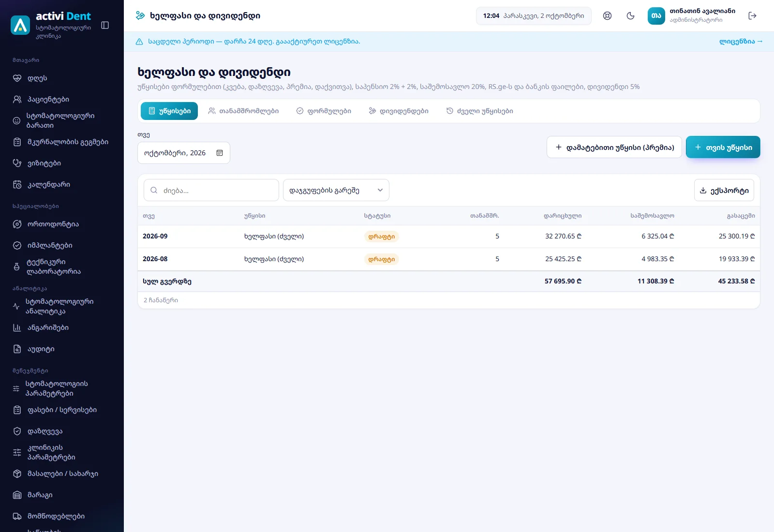Click თვის უწყისი button

723,147
